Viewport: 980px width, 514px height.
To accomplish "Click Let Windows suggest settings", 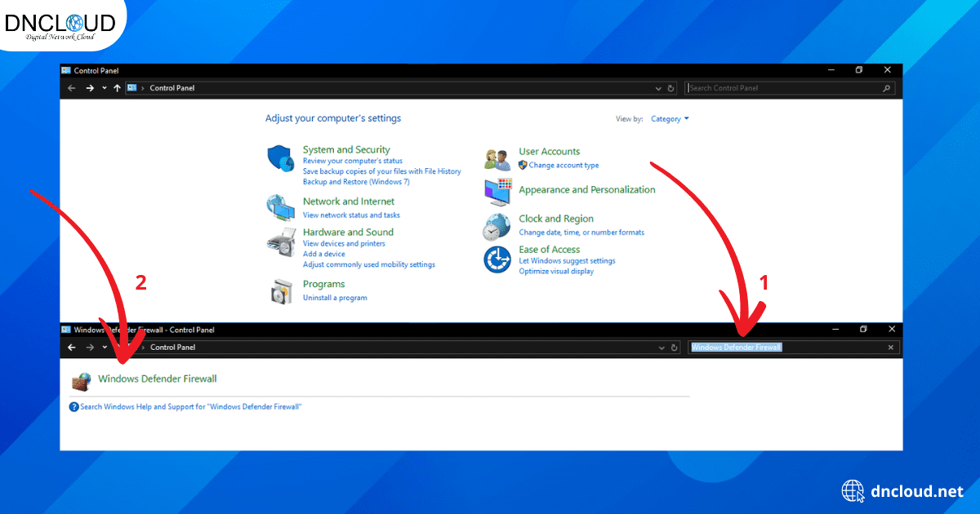I will [568, 261].
